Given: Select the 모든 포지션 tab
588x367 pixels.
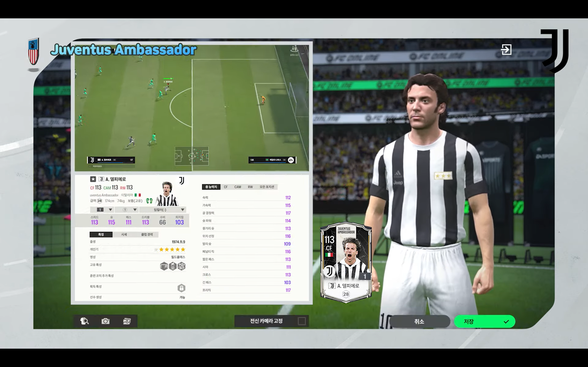Looking at the screenshot, I should pos(267,187).
